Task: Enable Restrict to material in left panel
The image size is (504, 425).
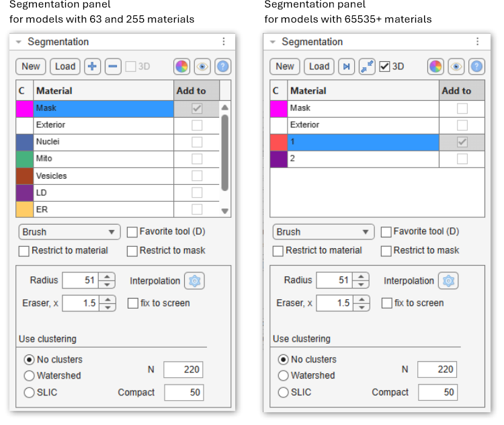Action: coord(24,251)
